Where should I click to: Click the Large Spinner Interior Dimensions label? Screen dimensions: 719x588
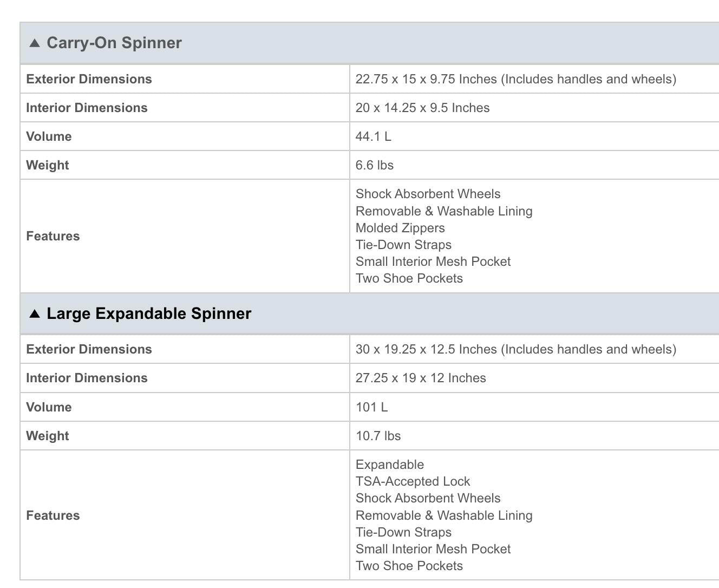87,378
